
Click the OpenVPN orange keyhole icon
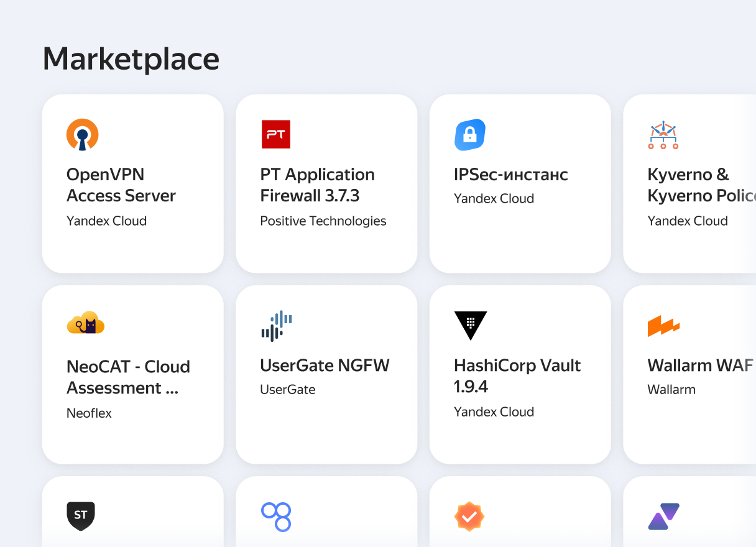point(83,135)
